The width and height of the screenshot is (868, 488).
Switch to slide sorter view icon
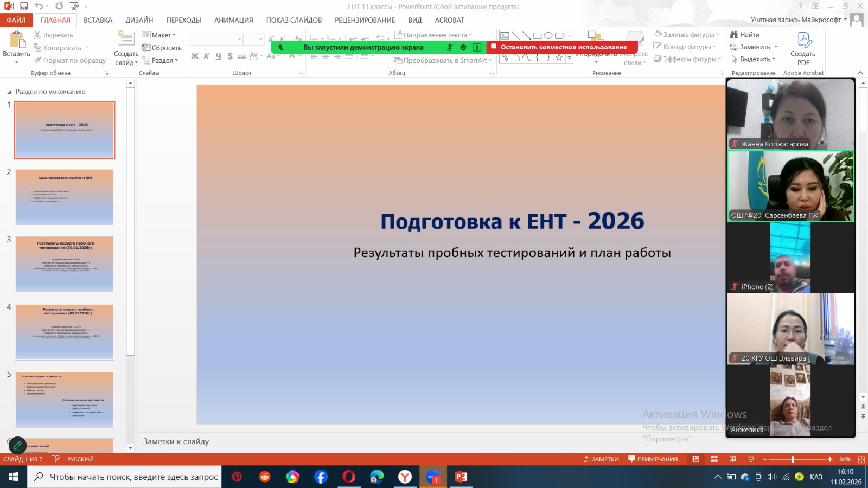[714, 459]
